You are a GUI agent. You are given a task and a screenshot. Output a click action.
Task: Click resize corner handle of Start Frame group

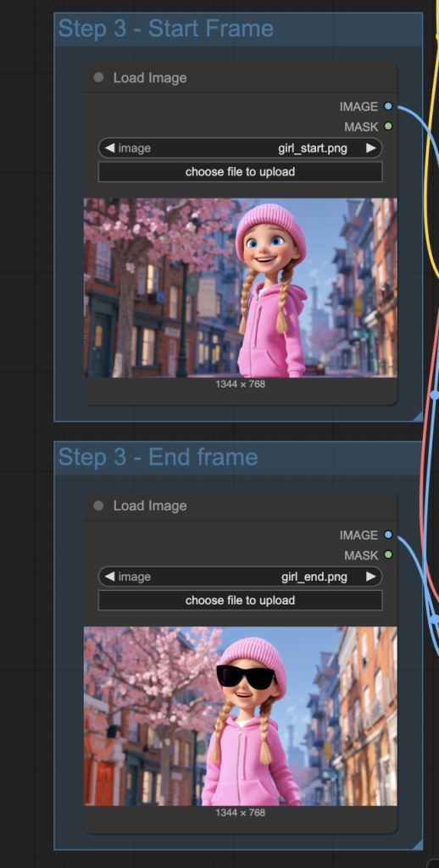click(418, 416)
